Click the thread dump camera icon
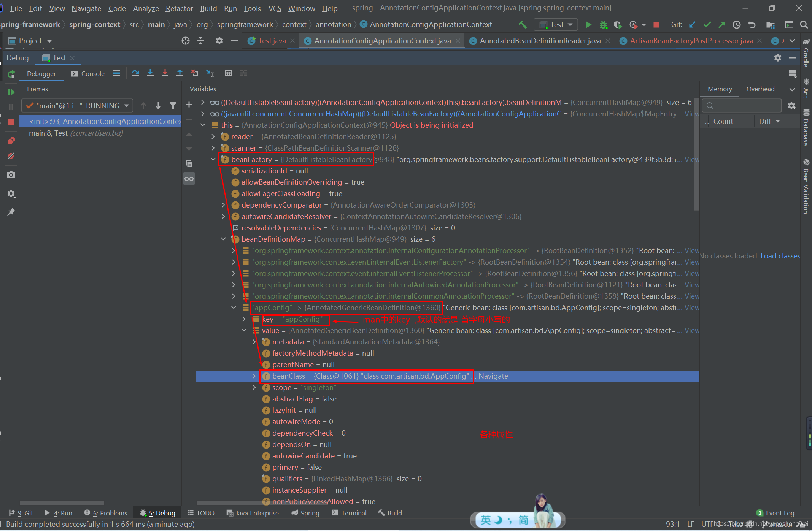This screenshot has width=812, height=531. point(11,175)
